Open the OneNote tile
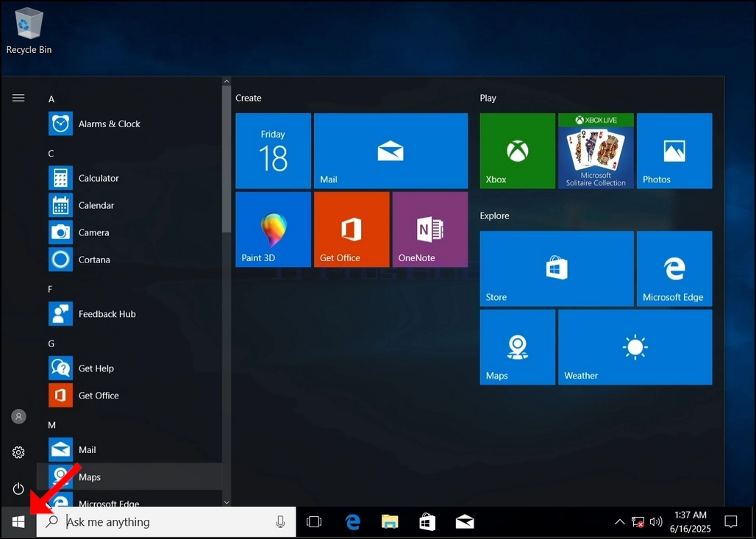The width and height of the screenshot is (756, 539). pyautogui.click(x=430, y=229)
